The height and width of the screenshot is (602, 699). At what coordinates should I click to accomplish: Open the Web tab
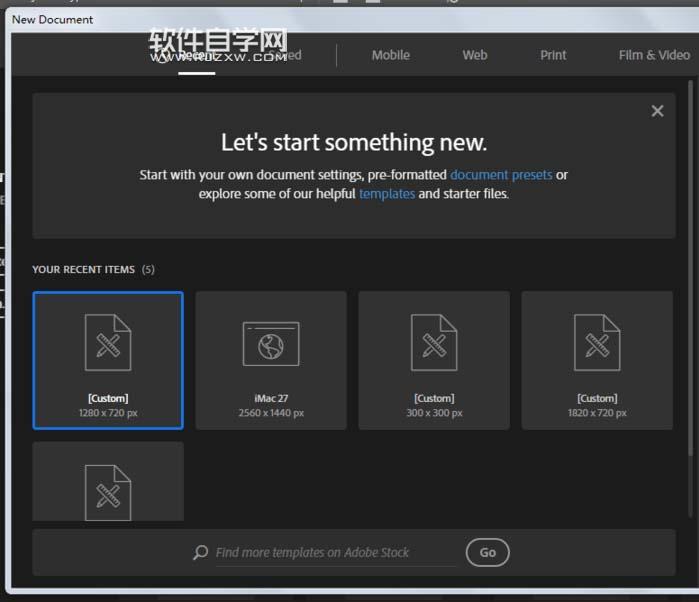click(475, 55)
